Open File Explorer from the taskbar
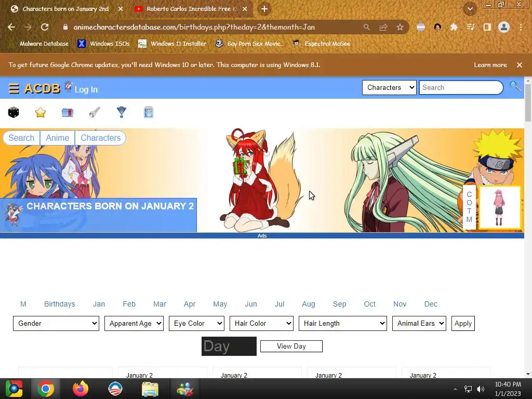Viewport: 532px width, 399px height. point(150,389)
